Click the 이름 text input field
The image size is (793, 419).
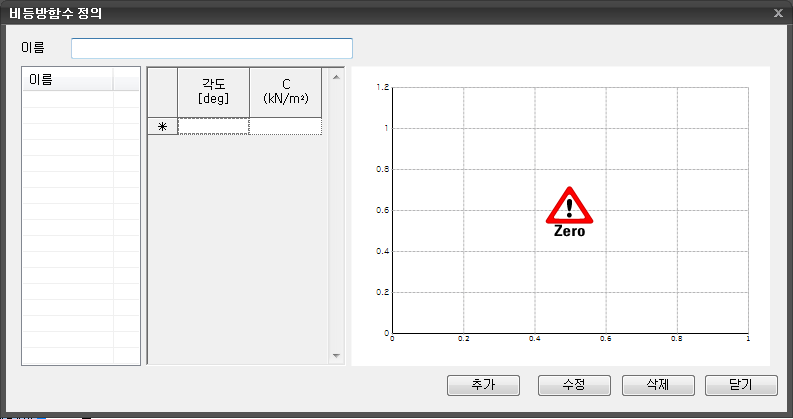tap(211, 48)
